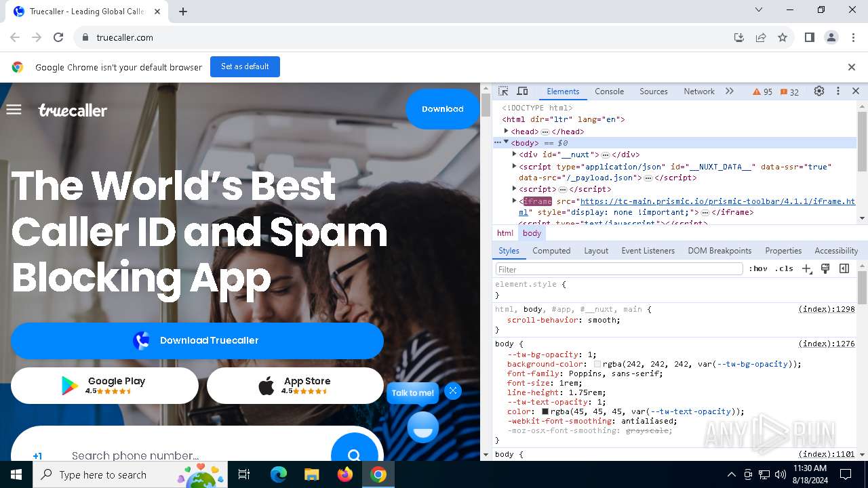Click the scroll-behavior: smooth declaration

pyautogui.click(x=564, y=320)
